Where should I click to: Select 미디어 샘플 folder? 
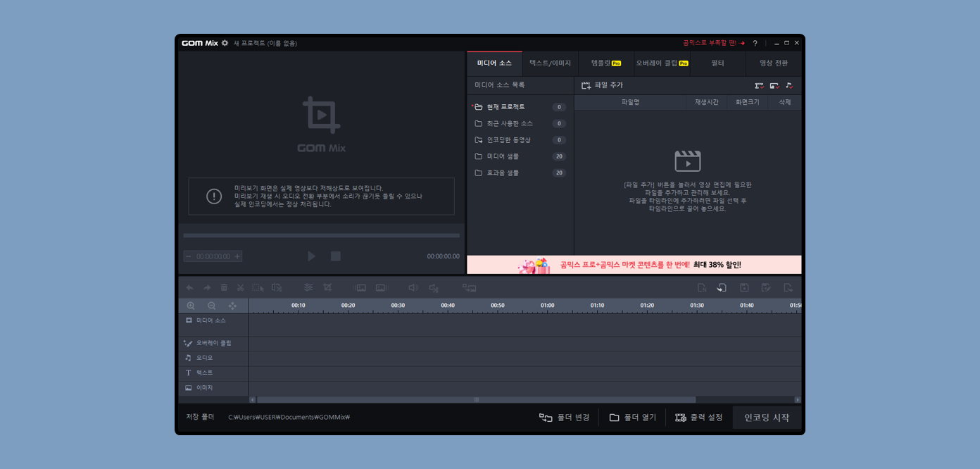(520, 156)
